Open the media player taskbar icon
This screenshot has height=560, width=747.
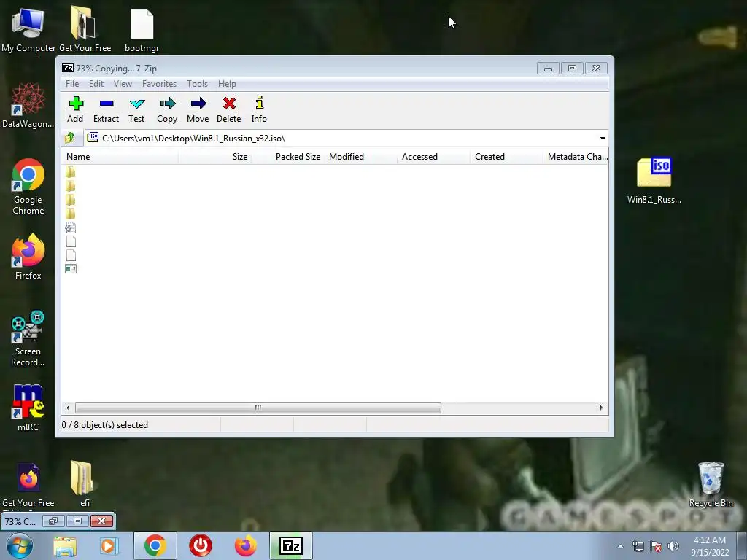pyautogui.click(x=108, y=545)
